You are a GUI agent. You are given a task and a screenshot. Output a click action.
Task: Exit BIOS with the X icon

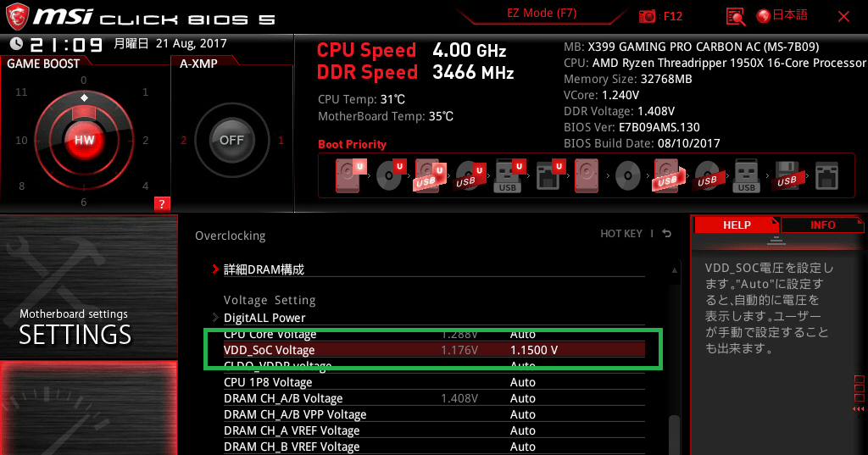pos(843,17)
